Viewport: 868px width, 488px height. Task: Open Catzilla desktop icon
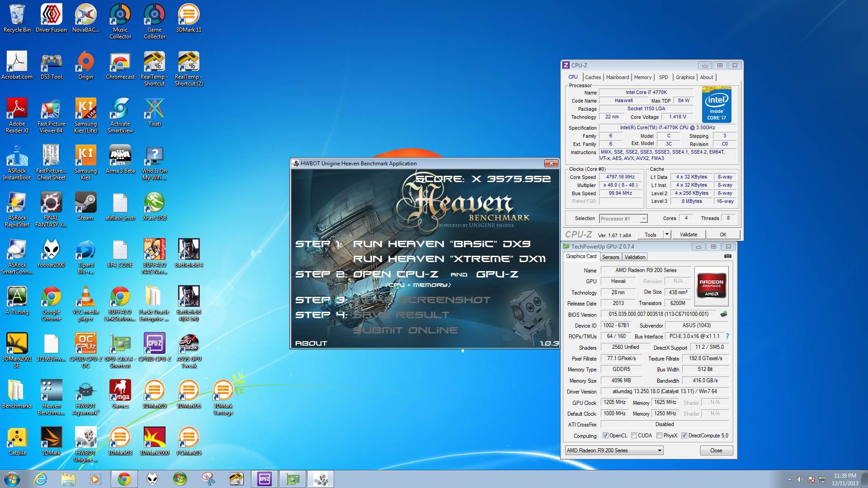17,441
